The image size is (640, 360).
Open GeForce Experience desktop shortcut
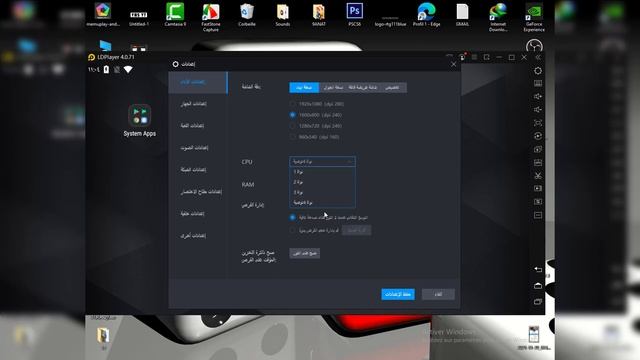coord(534,17)
